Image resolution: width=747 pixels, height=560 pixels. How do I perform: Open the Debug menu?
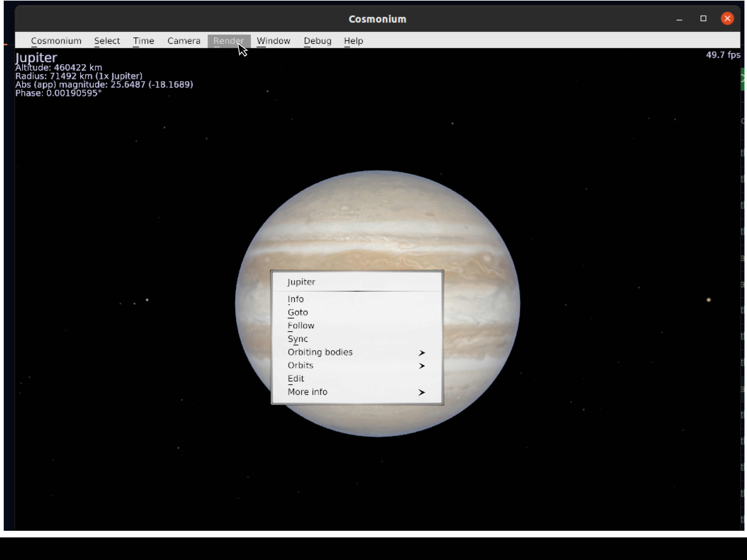(317, 41)
